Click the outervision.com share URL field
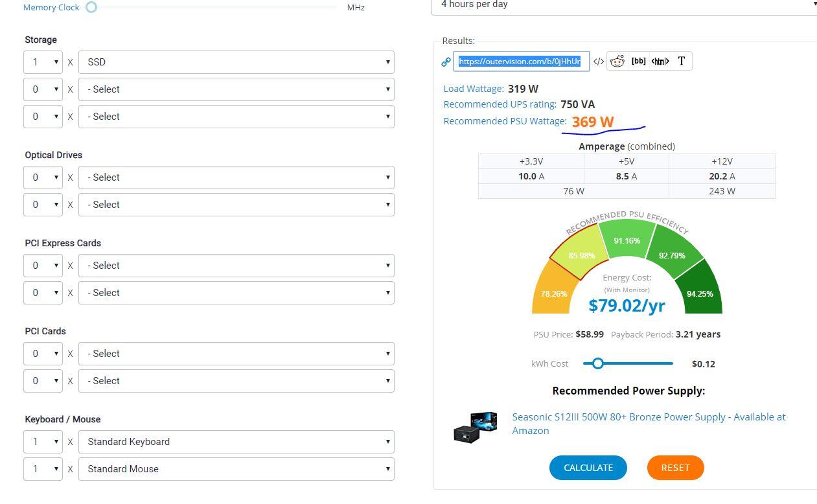 point(521,62)
